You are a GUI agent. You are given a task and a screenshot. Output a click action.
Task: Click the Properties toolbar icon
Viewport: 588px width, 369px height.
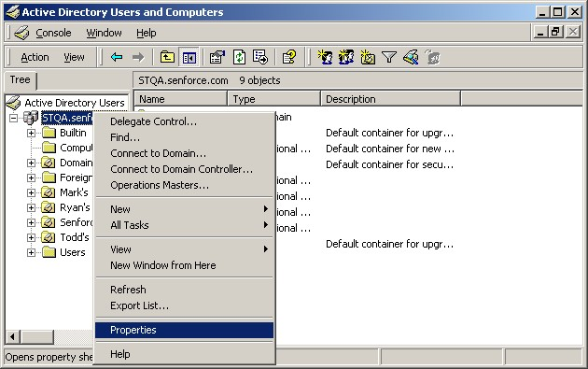click(x=217, y=57)
